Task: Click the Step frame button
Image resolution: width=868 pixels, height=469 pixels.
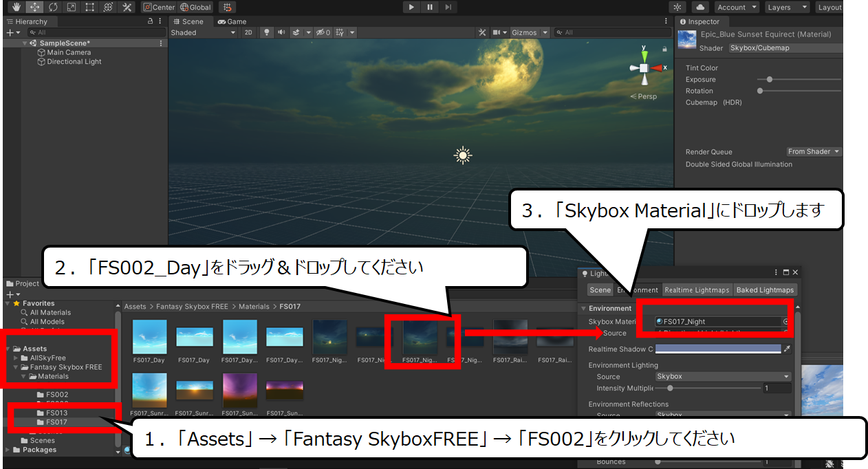Action: click(x=448, y=7)
